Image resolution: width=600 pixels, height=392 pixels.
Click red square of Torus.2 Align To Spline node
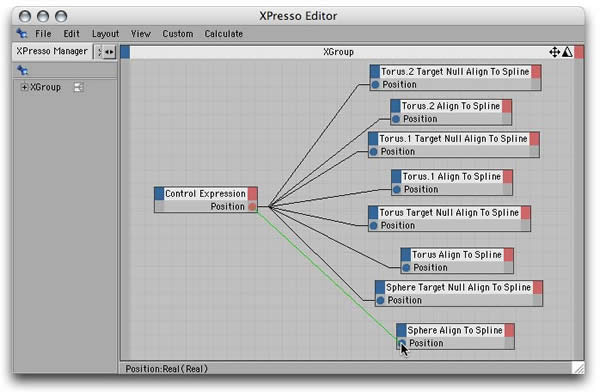coord(507,106)
